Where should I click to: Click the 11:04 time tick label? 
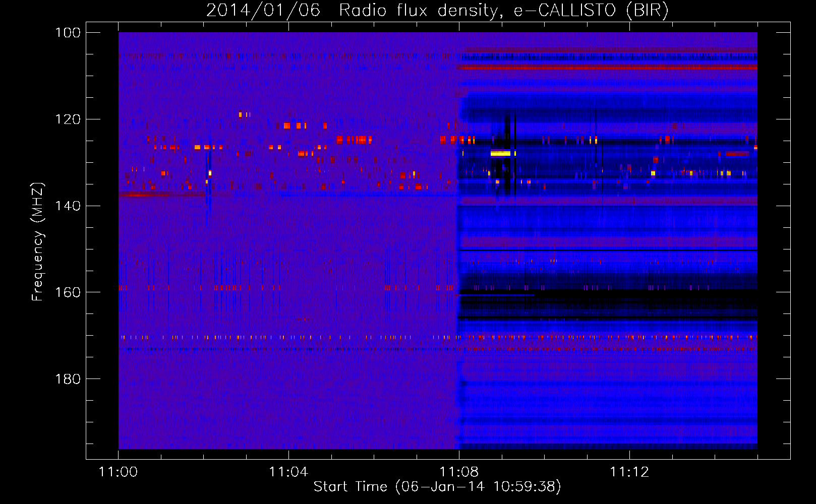pyautogui.click(x=288, y=472)
